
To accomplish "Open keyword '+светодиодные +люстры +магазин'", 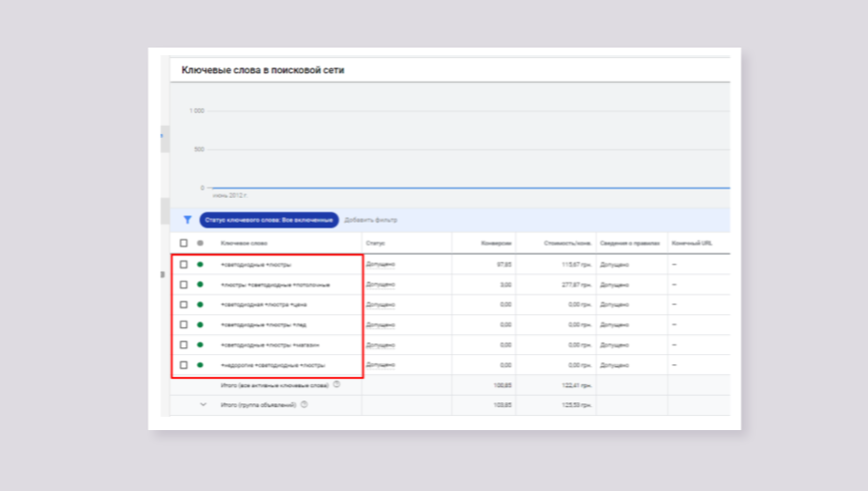I will pos(270,344).
